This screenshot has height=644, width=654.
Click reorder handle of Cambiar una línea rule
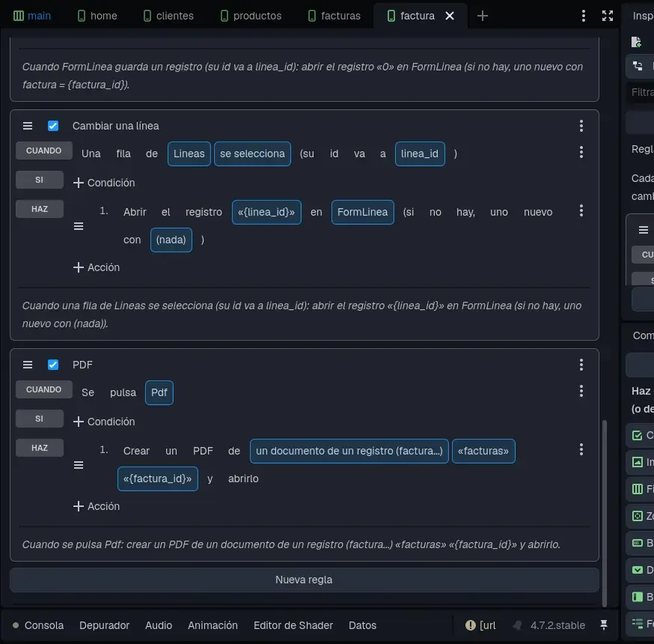point(28,126)
